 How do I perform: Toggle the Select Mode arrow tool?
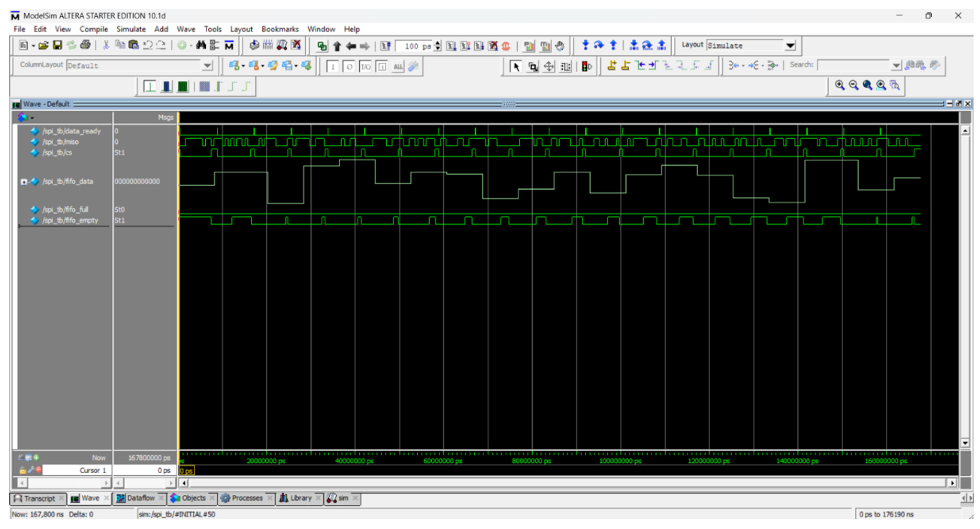(516, 66)
